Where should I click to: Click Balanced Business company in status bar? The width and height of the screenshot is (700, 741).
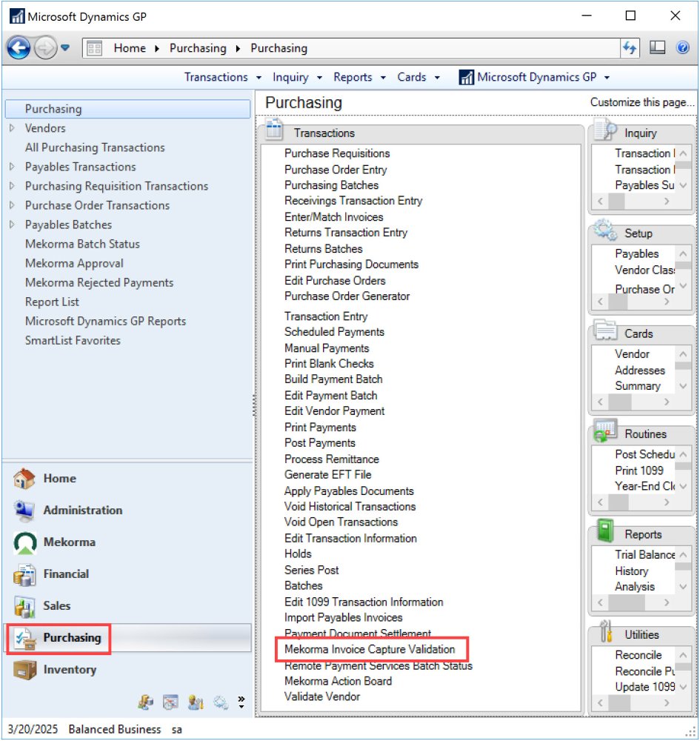click(x=114, y=729)
